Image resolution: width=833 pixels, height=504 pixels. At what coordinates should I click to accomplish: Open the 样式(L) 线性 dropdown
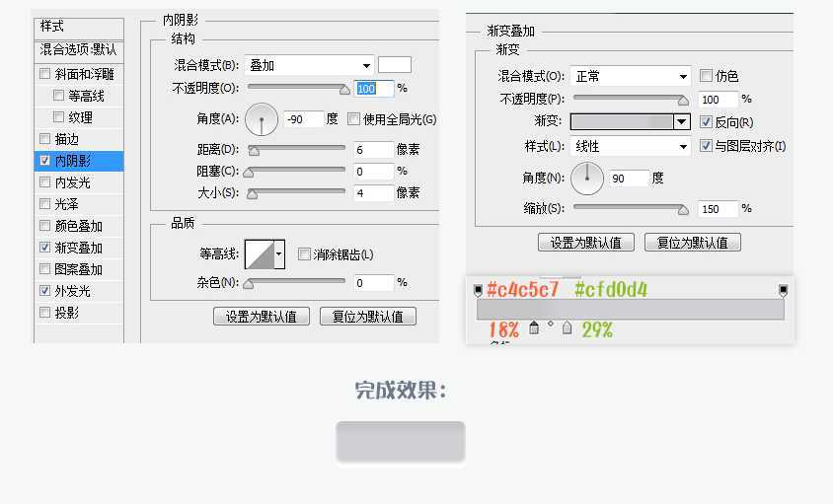click(x=632, y=146)
